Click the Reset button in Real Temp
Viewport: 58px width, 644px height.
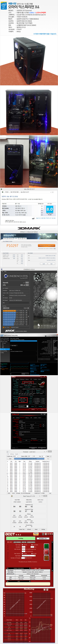(36, 529)
